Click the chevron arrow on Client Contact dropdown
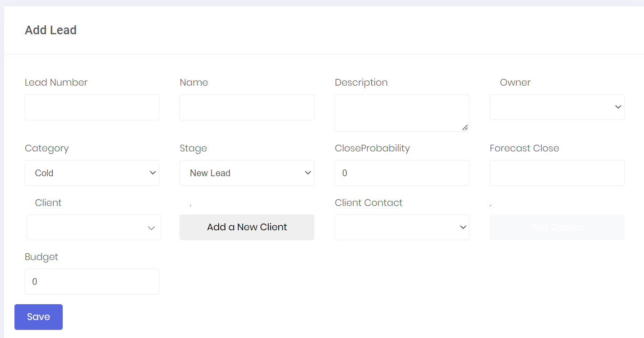 463,227
